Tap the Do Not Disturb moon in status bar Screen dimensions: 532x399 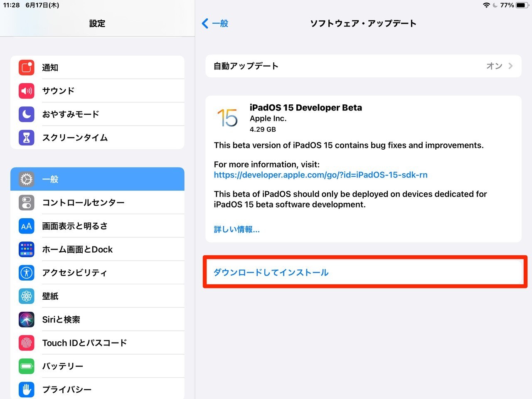495,5
